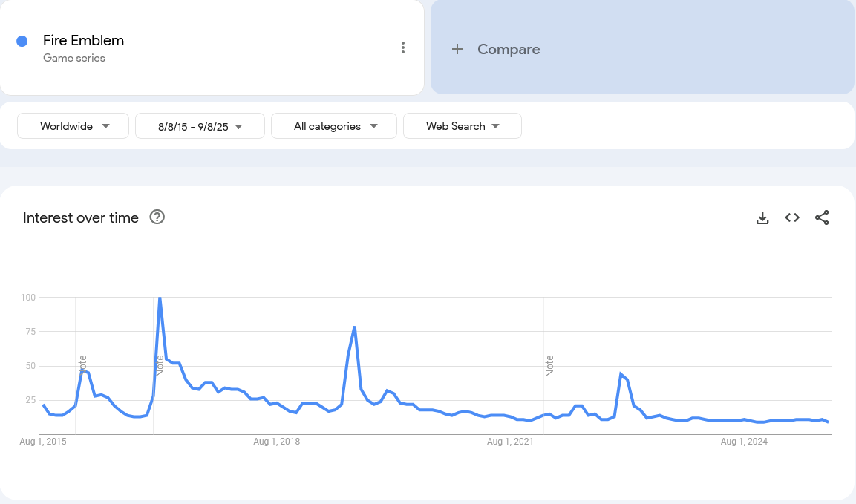Image resolution: width=856 pixels, height=504 pixels.
Task: Click the 2019 peak near value 75
Action: [355, 327]
